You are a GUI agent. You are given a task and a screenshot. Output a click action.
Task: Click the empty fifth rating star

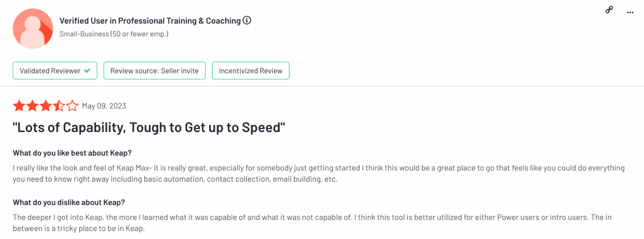[x=72, y=106]
